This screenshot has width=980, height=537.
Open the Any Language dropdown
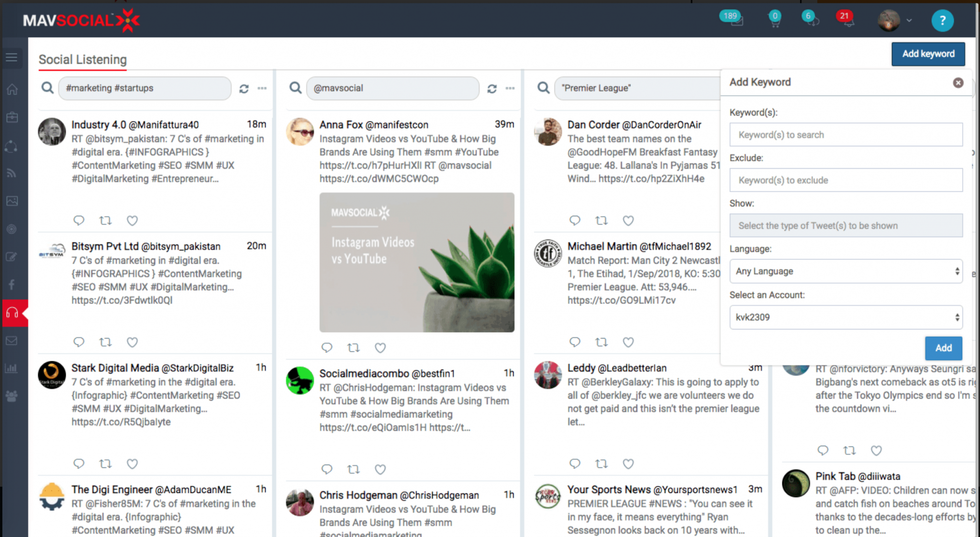click(x=846, y=271)
